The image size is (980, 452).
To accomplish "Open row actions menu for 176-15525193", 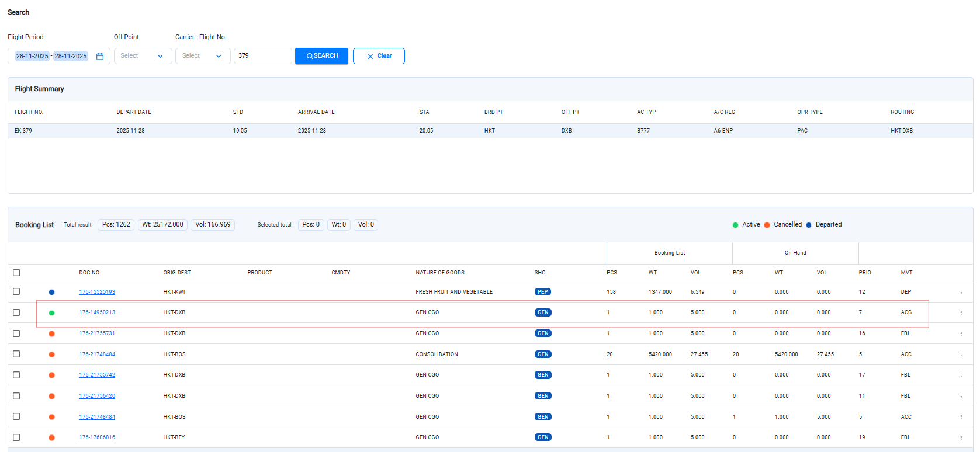I will click(x=961, y=292).
